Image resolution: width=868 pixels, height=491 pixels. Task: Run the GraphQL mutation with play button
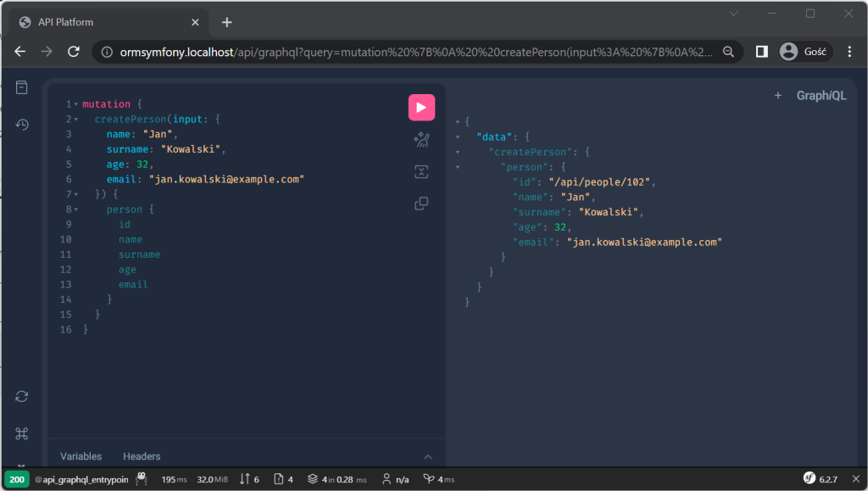[x=421, y=108]
